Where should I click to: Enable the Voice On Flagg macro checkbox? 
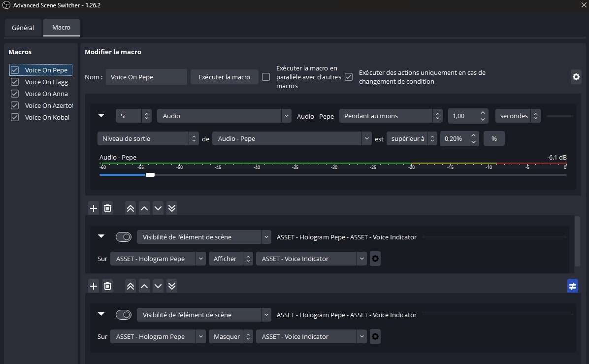[14, 82]
